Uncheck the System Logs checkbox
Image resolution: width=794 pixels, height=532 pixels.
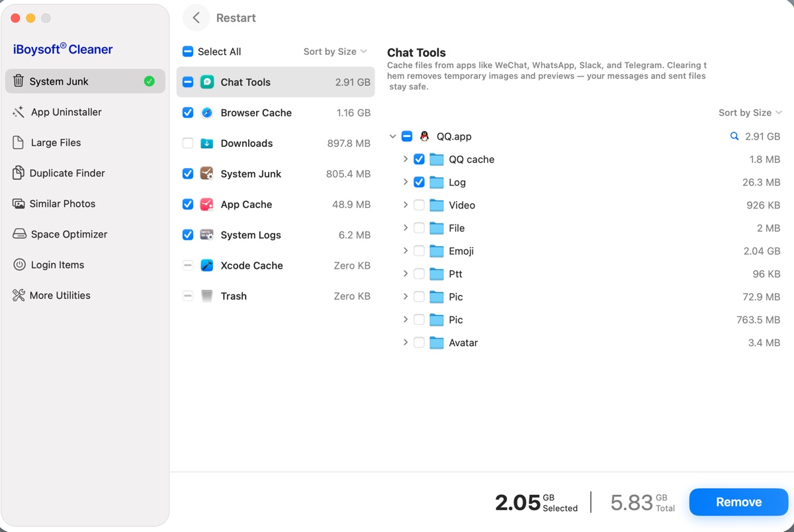188,235
